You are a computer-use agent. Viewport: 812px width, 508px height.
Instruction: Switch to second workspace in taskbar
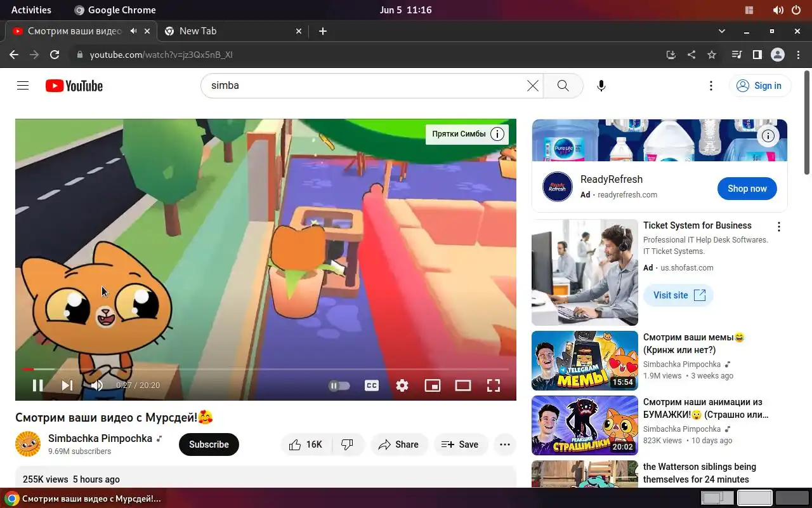point(755,498)
